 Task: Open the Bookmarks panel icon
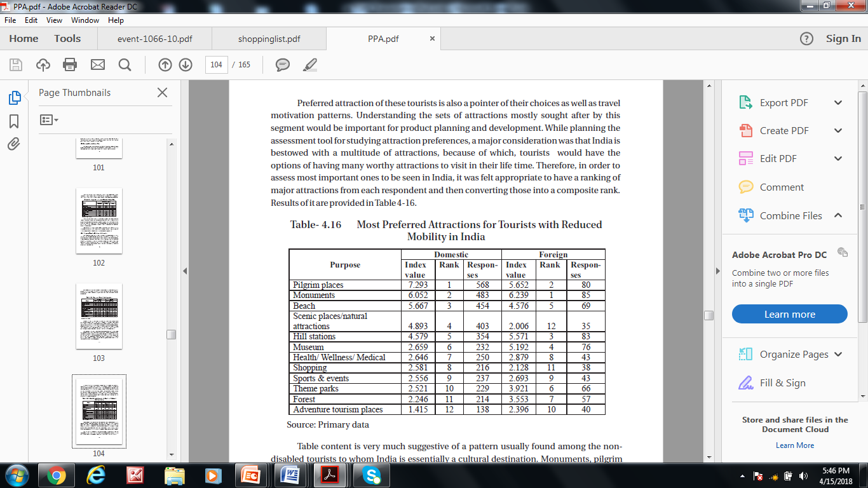(14, 121)
